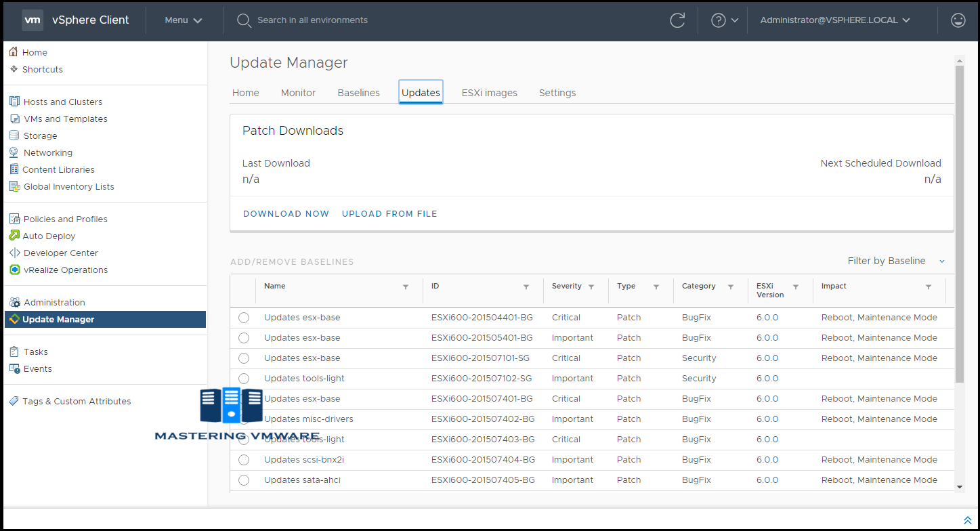The height and width of the screenshot is (531, 980).
Task: Click the Updates scsi-bnx2i name cell
Action: point(304,460)
